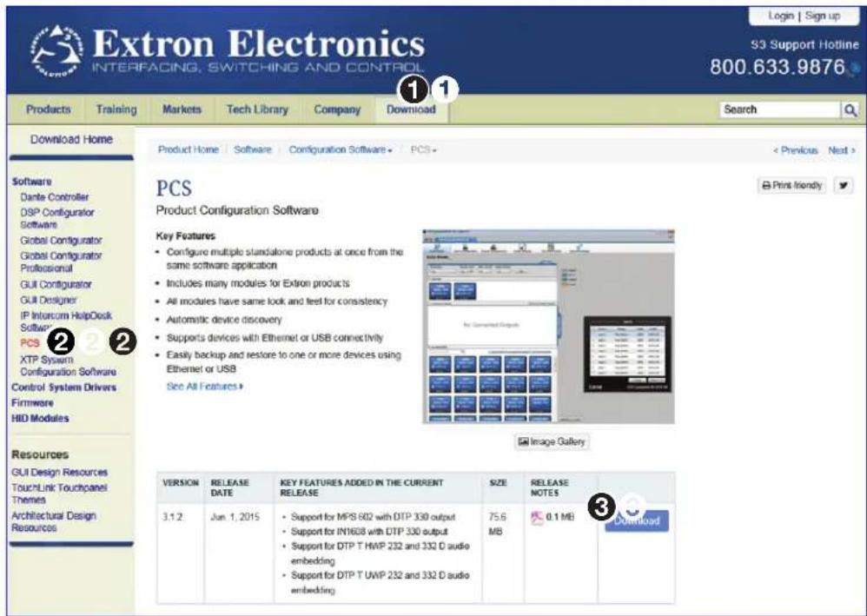Click the search magnifier icon
This screenshot has width=867, height=616.
[x=850, y=109]
